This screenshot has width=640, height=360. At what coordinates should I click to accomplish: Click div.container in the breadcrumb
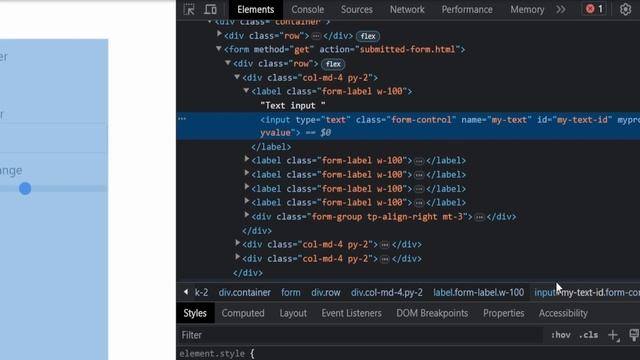tap(244, 293)
